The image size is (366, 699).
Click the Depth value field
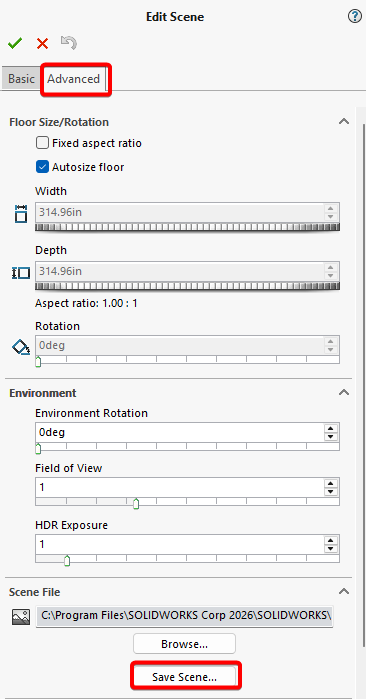[179, 271]
